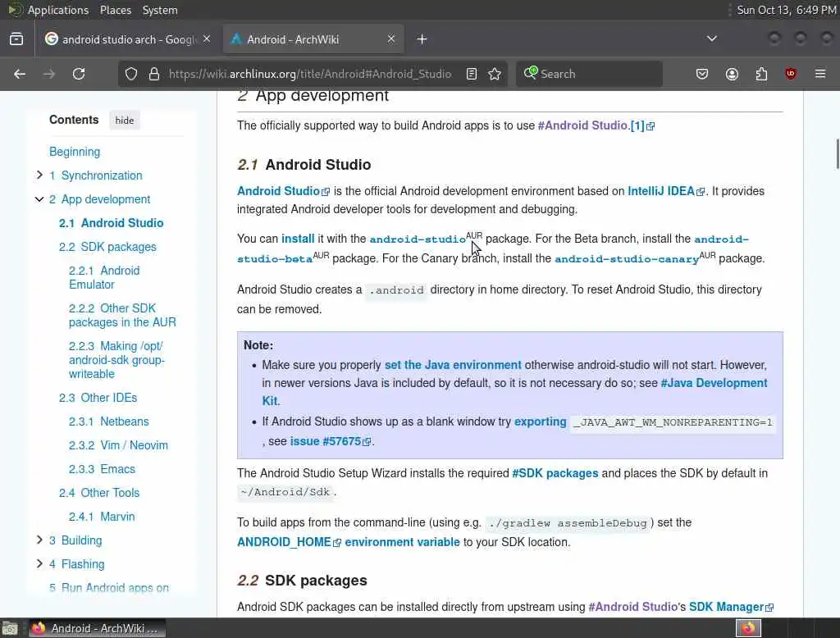The width and height of the screenshot is (840, 638).
Task: Open the System menu
Action: coord(160,10)
